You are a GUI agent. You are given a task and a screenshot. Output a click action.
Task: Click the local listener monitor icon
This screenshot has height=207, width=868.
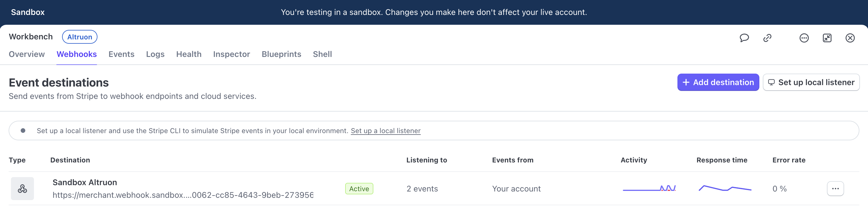point(772,82)
